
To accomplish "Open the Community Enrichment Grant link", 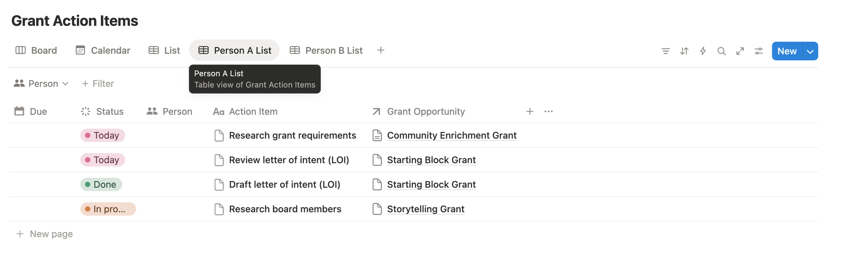I will click(x=451, y=135).
